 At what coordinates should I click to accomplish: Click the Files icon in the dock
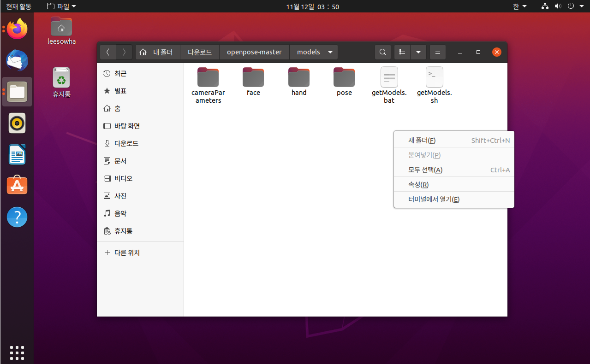click(18, 92)
